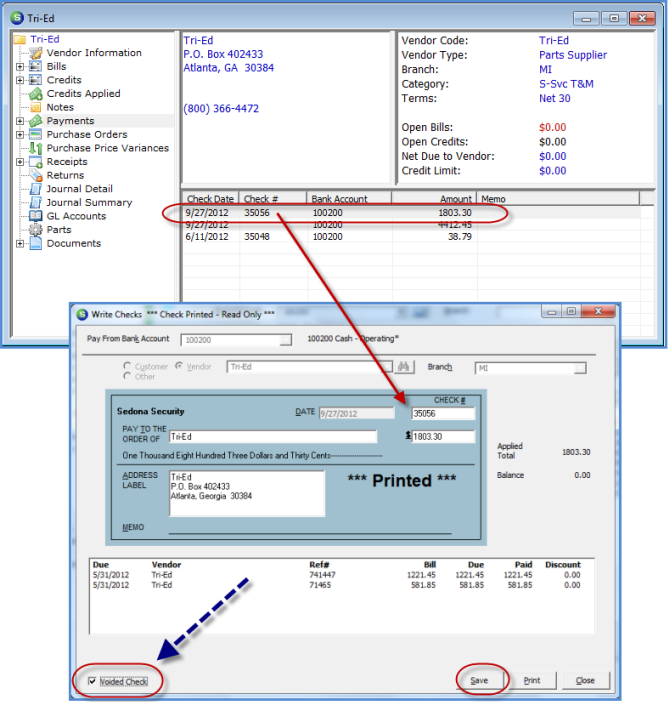The width and height of the screenshot is (668, 702).
Task: Click the Purchase Price Variances arrows icon
Action: point(36,148)
